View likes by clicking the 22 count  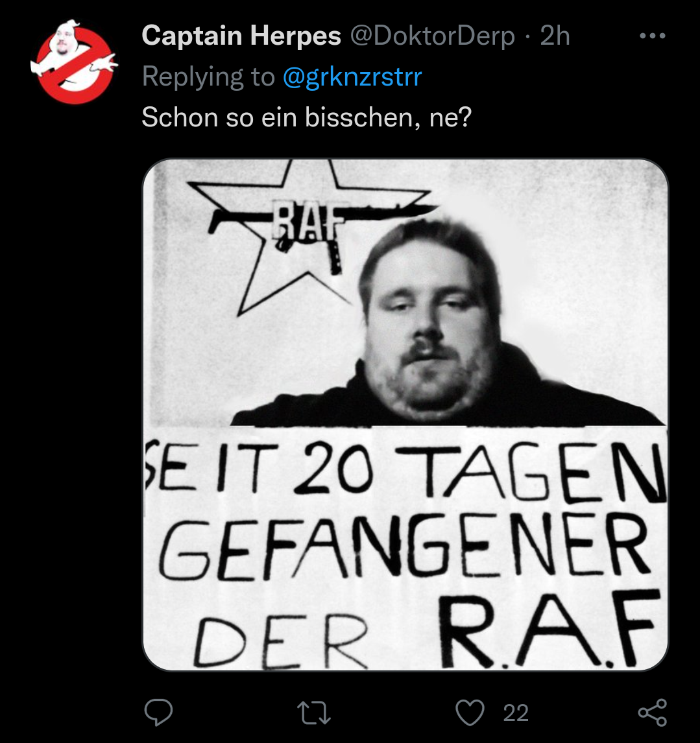(x=516, y=713)
